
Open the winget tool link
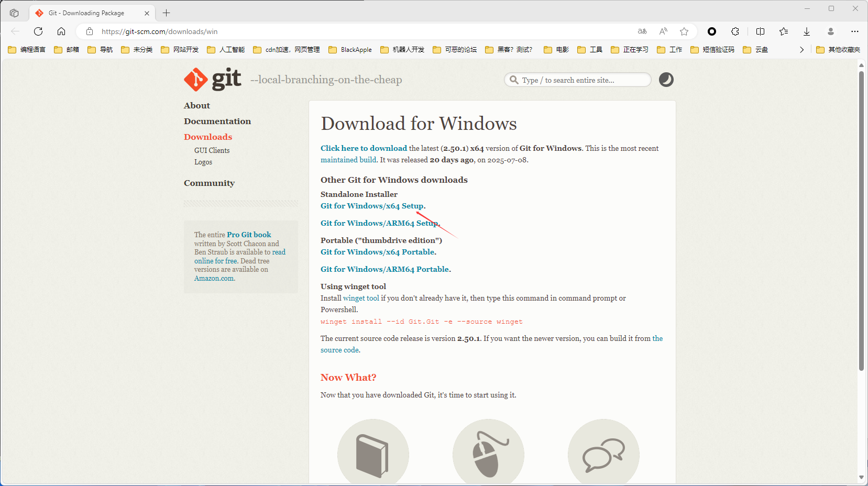[x=361, y=298]
